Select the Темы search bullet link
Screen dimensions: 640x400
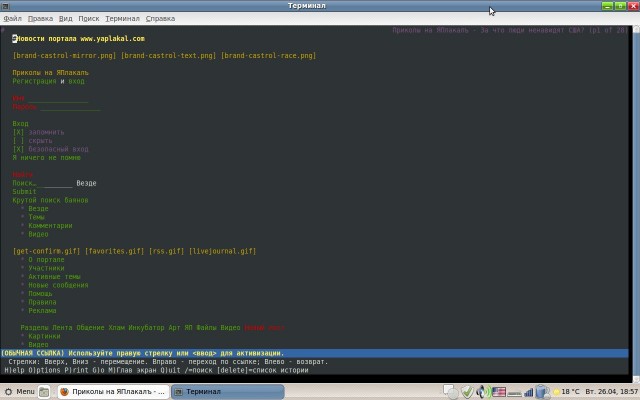pos(36,217)
